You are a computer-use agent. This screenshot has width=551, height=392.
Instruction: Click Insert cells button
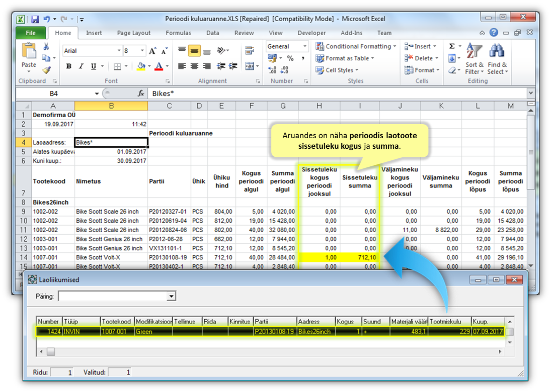click(x=420, y=46)
